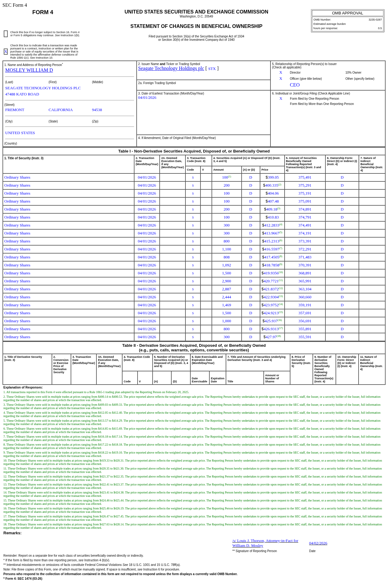Select the amount 1,469 shares cell
Viewport: 388px width, 588px height.
[x=227, y=305]
